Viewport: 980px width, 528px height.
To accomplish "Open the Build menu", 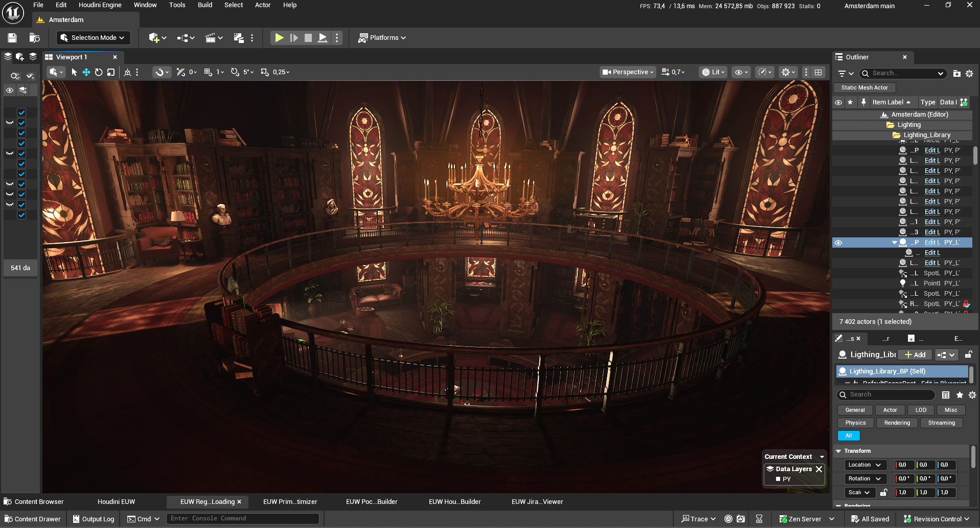I will pyautogui.click(x=205, y=5).
